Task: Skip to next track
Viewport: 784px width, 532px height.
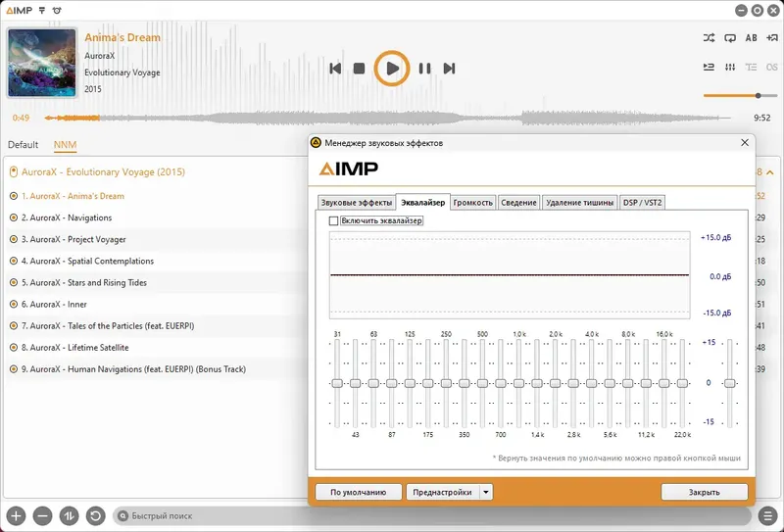Action: pyautogui.click(x=449, y=69)
